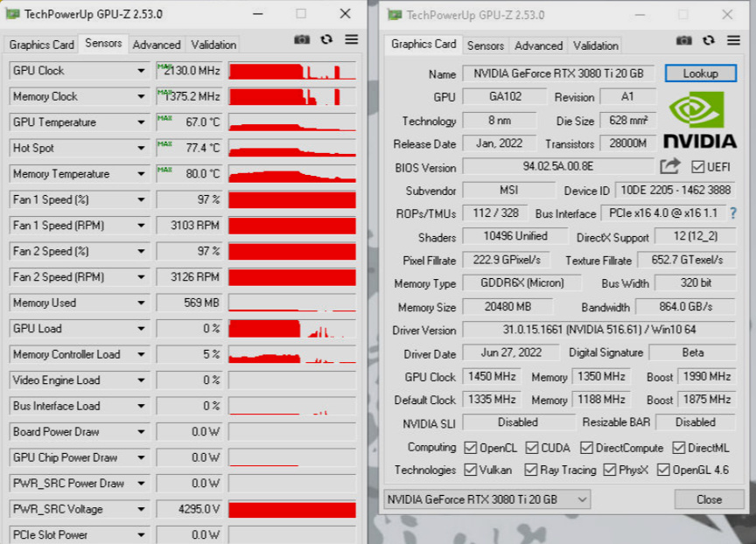Image resolution: width=756 pixels, height=544 pixels.
Task: Select Graphics Card tab in right window
Action: point(423,45)
